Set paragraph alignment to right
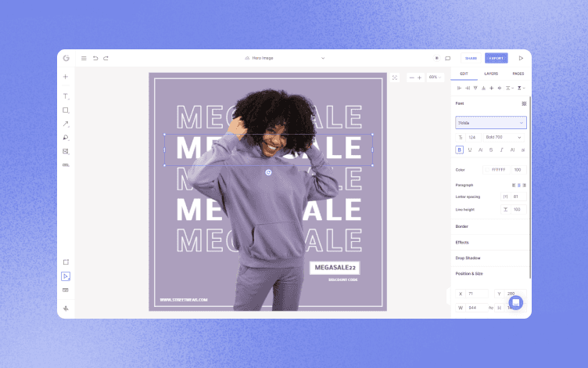The image size is (588, 368). (524, 185)
